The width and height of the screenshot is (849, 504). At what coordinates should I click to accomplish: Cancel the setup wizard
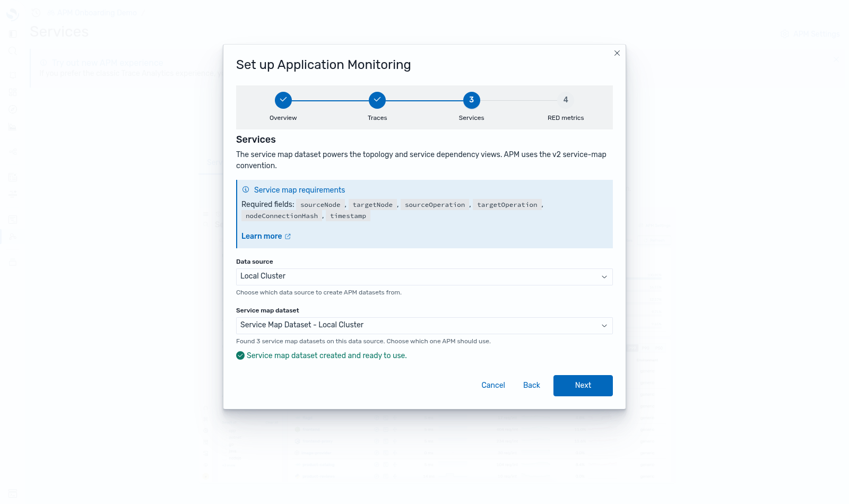493,386
